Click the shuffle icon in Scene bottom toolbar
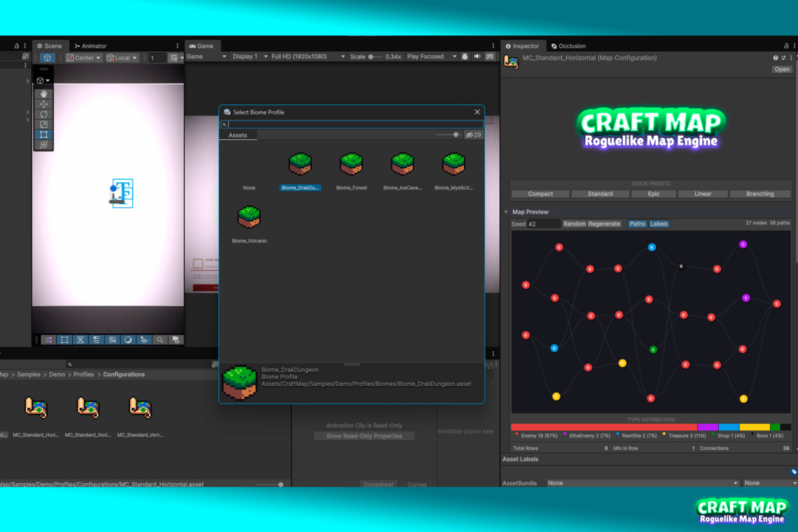Image resolution: width=798 pixels, height=532 pixels. (49, 340)
